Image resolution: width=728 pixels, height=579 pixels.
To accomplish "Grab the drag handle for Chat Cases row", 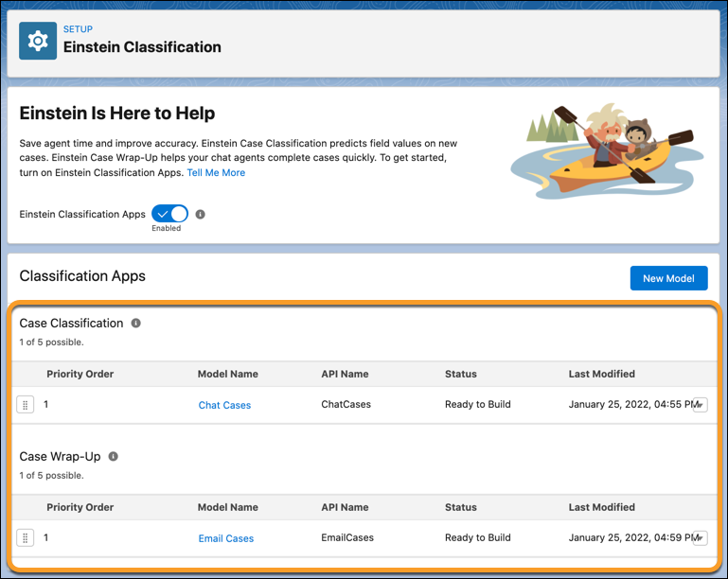I will tap(25, 405).
